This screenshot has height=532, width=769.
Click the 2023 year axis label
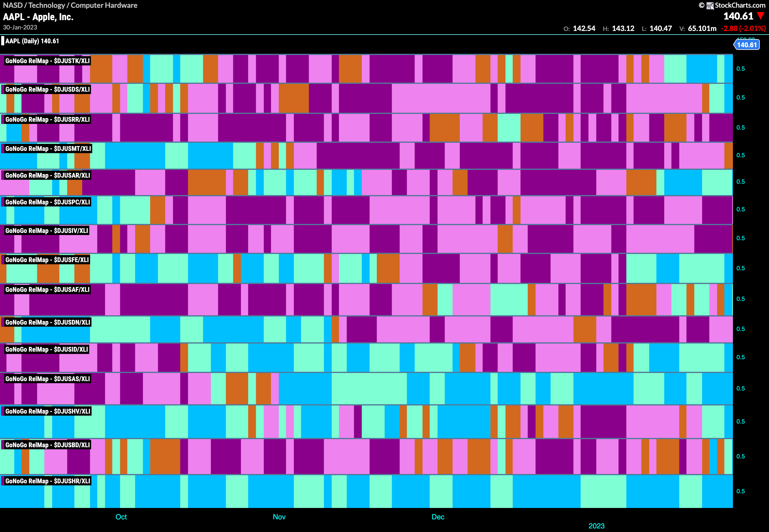(596, 526)
